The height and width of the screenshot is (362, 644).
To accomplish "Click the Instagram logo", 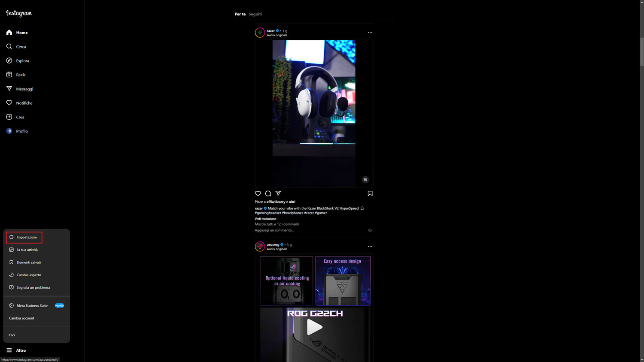I will tap(19, 13).
